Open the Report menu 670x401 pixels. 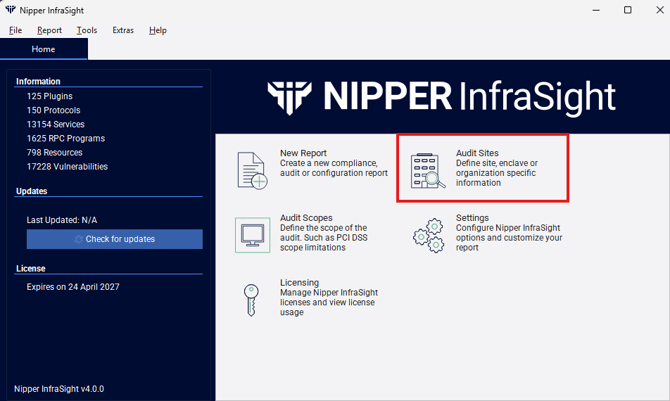(x=49, y=30)
